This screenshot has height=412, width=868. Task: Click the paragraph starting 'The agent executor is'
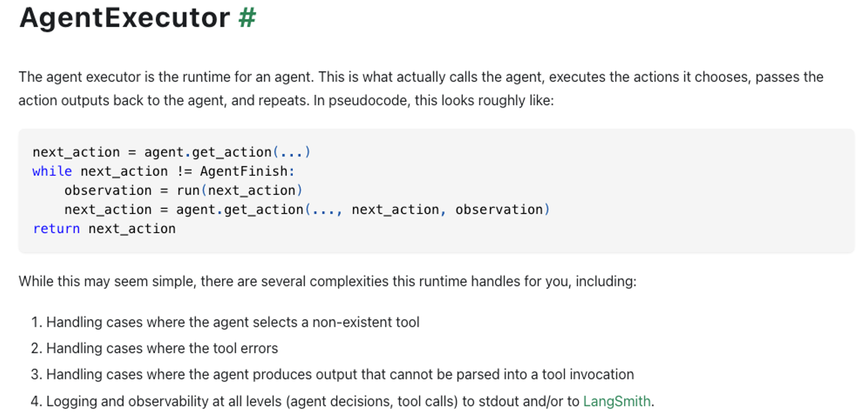421,89
